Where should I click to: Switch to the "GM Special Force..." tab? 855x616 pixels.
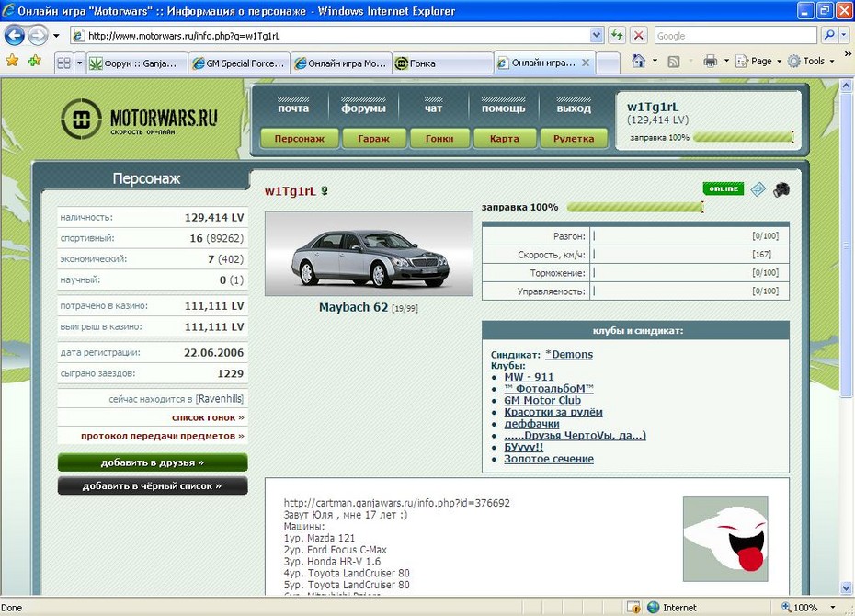click(239, 63)
